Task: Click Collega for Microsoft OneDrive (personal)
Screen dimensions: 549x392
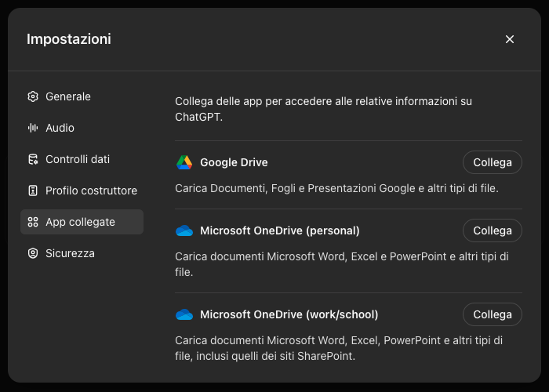Action: tap(493, 230)
